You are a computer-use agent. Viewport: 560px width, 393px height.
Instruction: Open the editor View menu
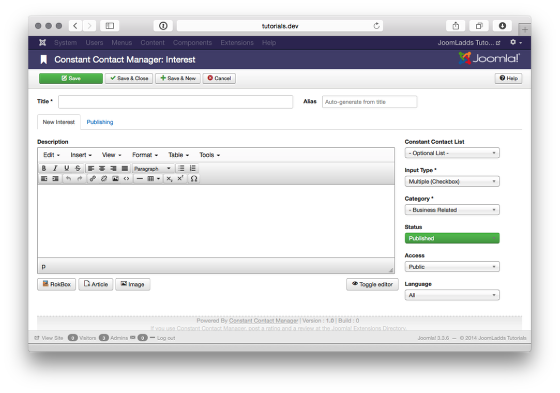coord(111,155)
